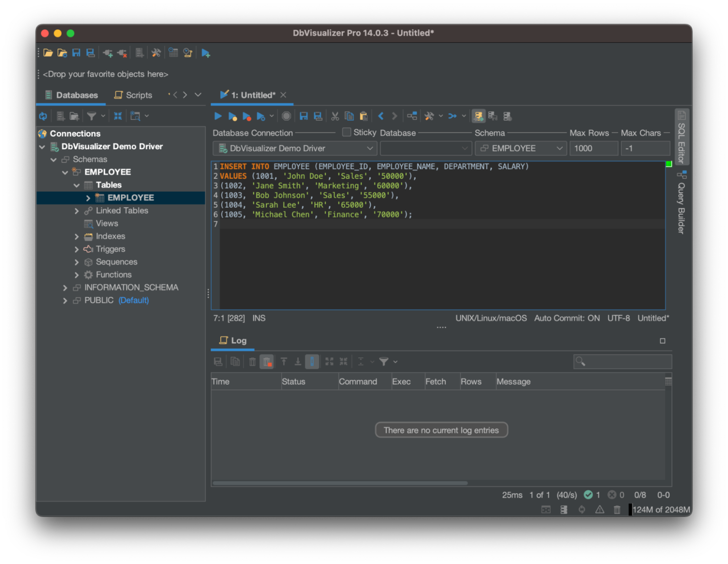
Task: Click the scissors Cut icon in the SQL editor toolbar
Action: (335, 116)
